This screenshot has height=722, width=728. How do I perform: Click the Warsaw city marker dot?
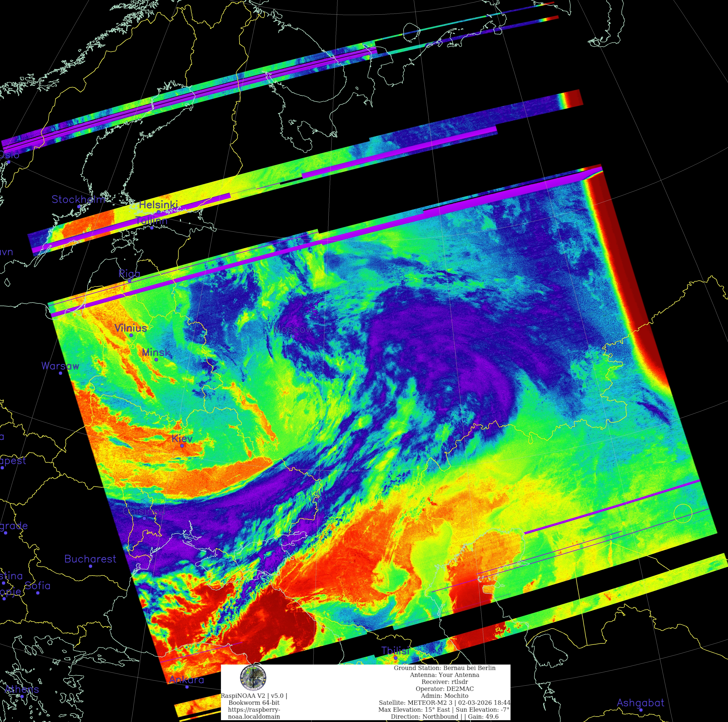[60, 373]
